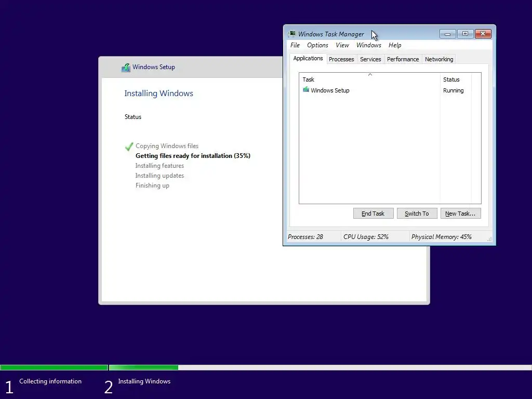This screenshot has width=532, height=399.
Task: Click the New Task... button
Action: coord(460,214)
